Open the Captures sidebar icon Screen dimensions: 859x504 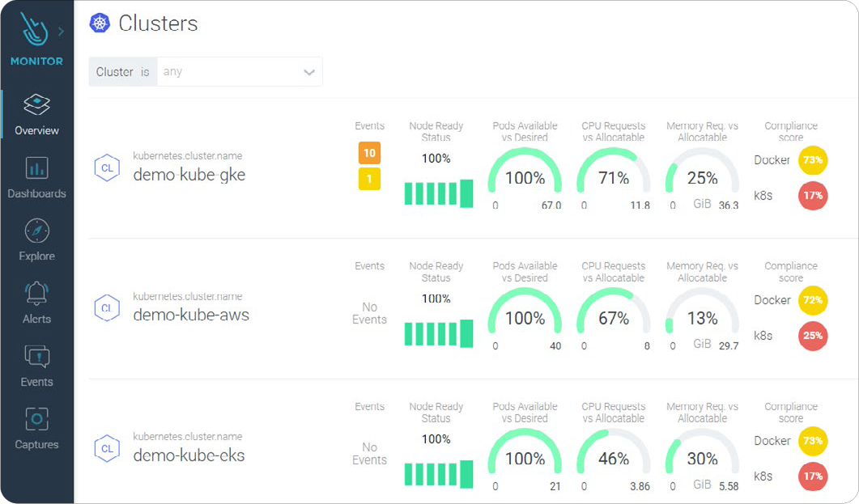36,418
